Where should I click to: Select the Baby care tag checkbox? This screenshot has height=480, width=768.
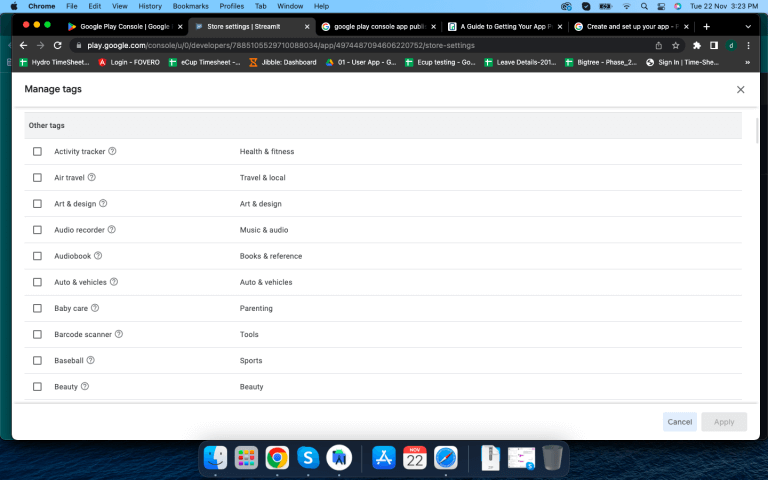[38, 308]
